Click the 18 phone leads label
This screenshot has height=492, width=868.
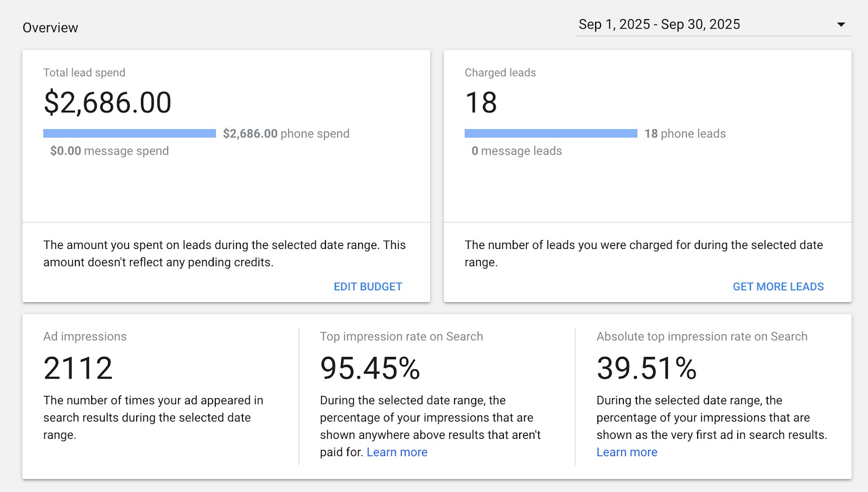[685, 133]
